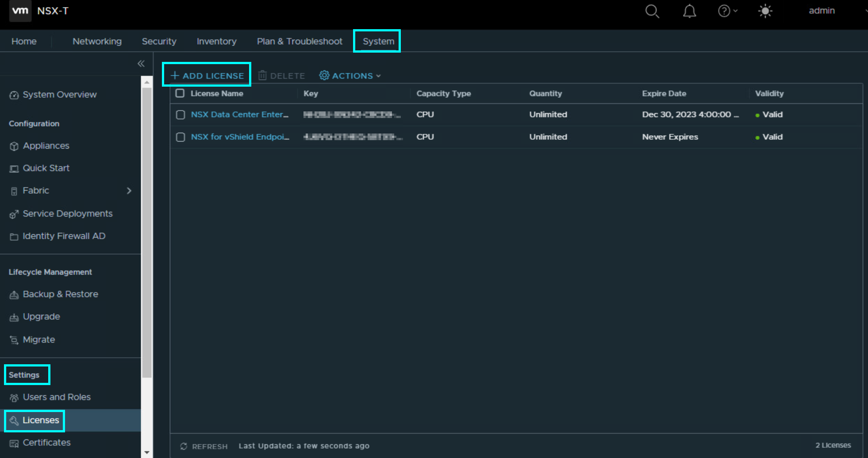Viewport: 868px width, 458px height.
Task: Open Service Deployments in sidebar
Action: click(x=68, y=214)
